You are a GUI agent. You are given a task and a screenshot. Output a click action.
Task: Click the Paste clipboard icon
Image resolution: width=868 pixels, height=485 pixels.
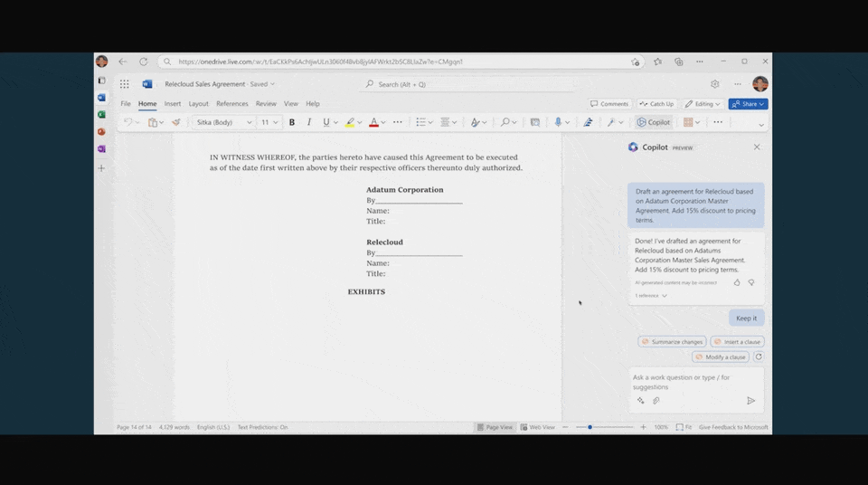(x=153, y=122)
